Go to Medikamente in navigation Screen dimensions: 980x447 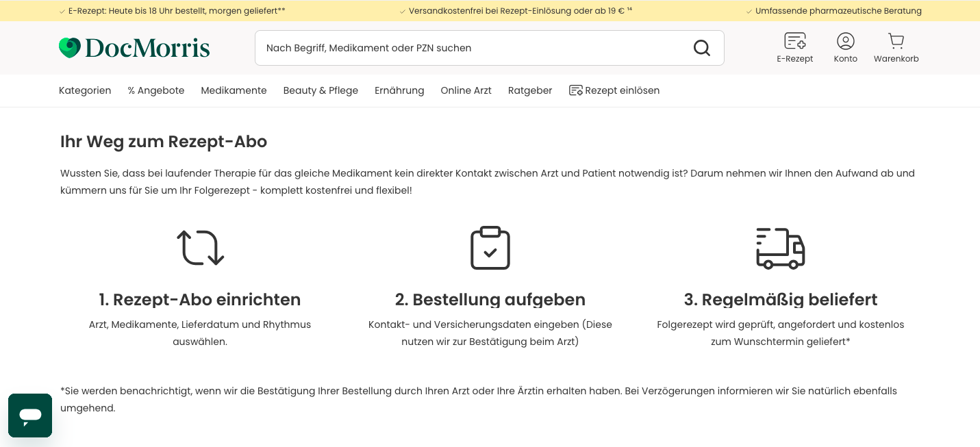pyautogui.click(x=234, y=90)
